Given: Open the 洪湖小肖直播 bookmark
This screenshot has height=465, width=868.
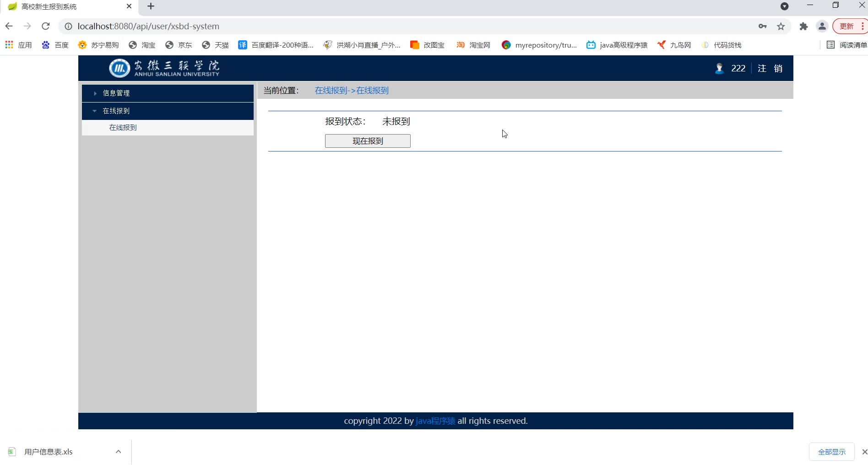Looking at the screenshot, I should click(362, 45).
